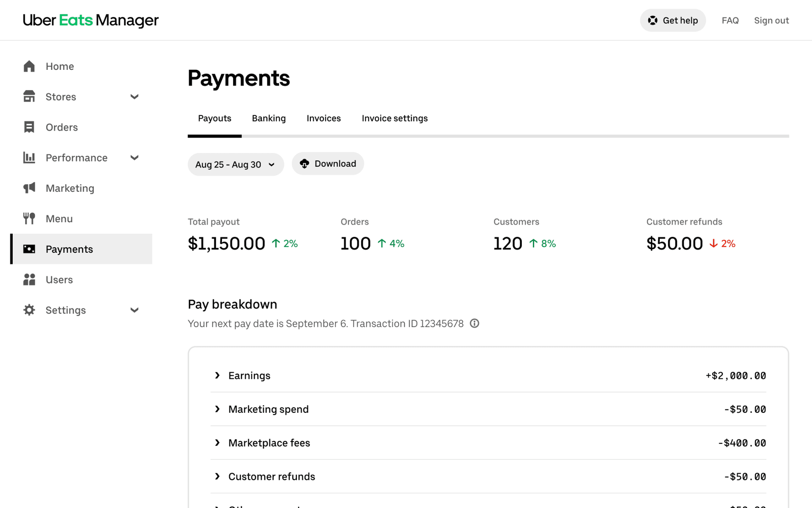Click the info icon next to Transaction ID
The height and width of the screenshot is (508, 812).
click(x=475, y=323)
